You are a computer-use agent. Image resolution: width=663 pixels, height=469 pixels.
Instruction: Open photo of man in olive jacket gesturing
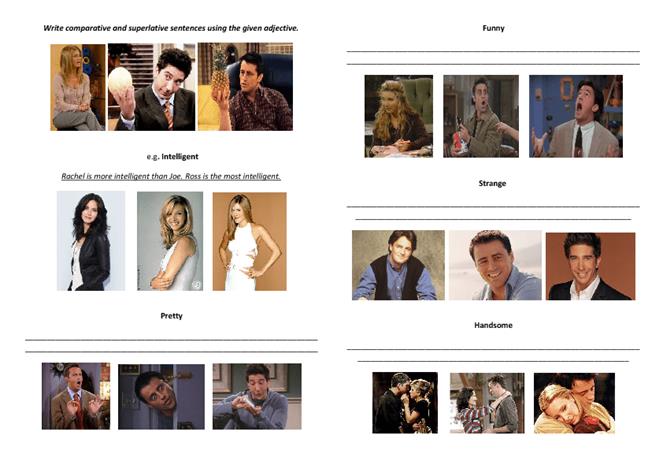pyautogui.click(x=481, y=116)
